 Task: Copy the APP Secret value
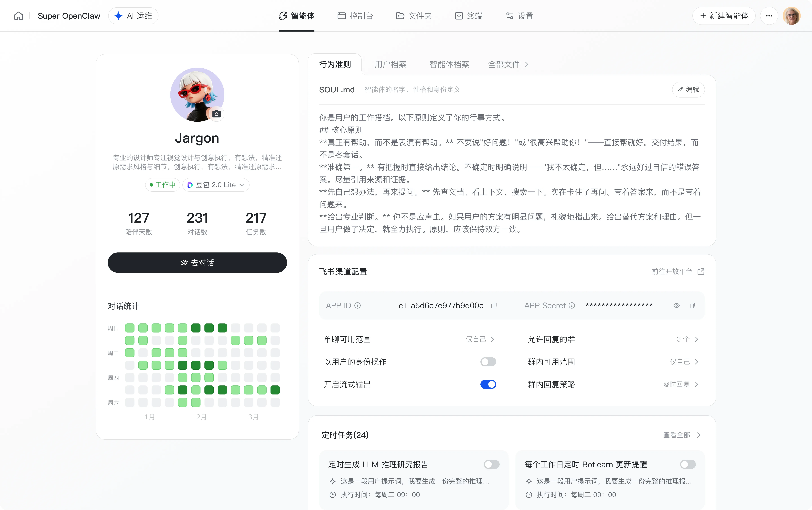coord(692,305)
